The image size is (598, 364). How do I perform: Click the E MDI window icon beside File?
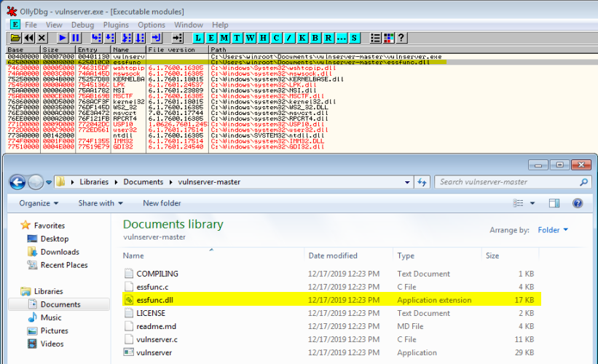pos(15,25)
